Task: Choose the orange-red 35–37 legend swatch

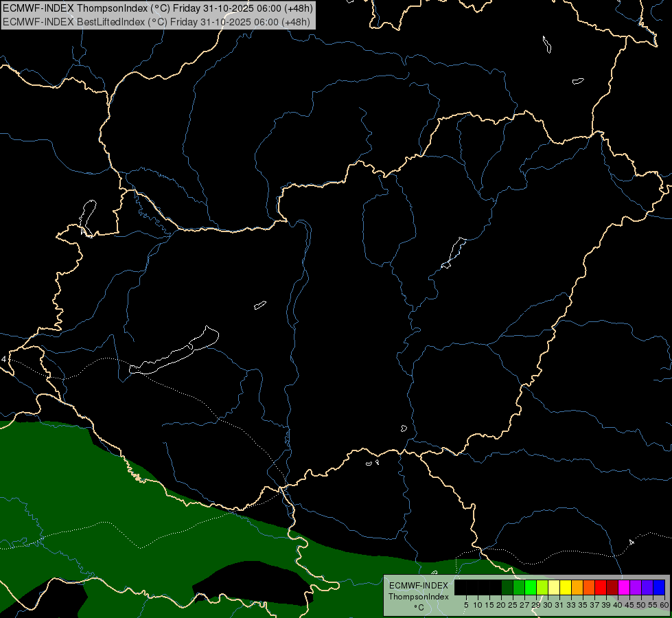Action: point(589,587)
